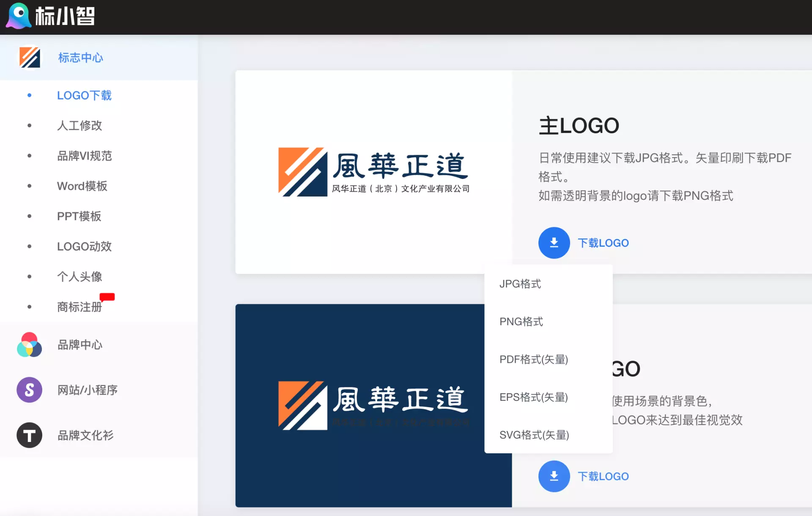Click 下载LOGO link beside the dark logo card
Screen dimensions: 812x516
pos(603,476)
